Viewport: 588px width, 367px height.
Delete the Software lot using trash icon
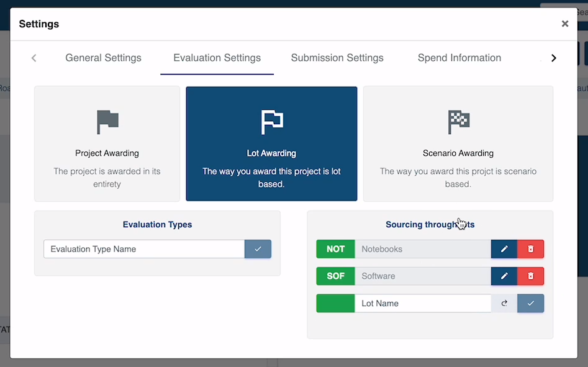[530, 276]
